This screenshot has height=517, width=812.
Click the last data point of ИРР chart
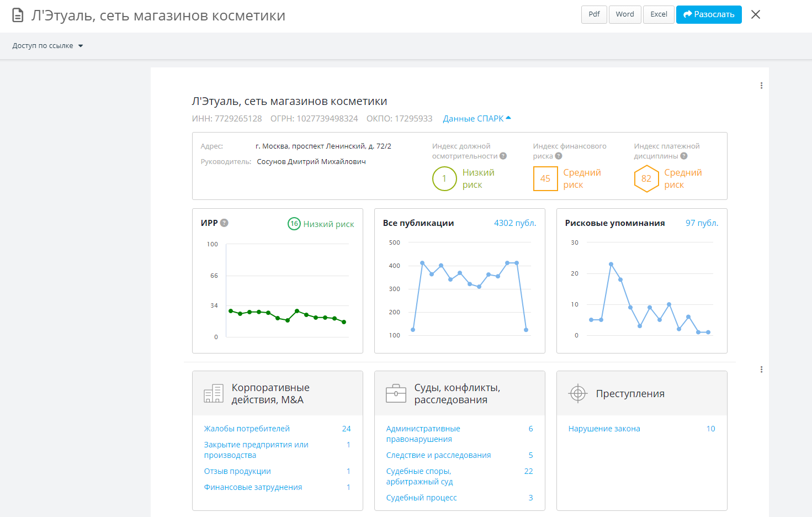344,322
